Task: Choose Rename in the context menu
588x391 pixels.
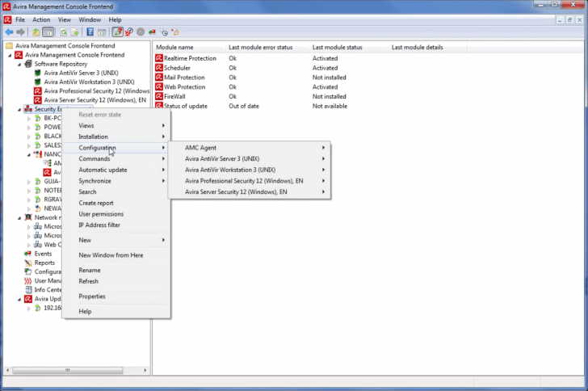Action: [116, 270]
